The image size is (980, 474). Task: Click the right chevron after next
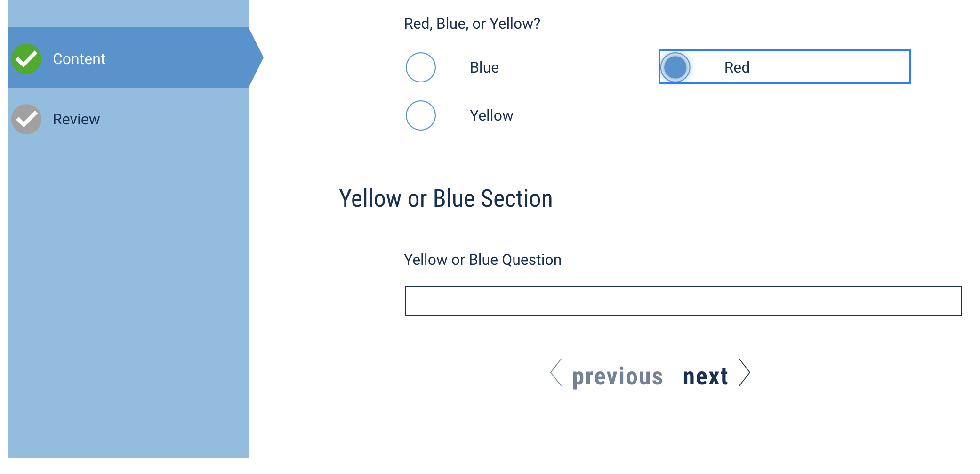pyautogui.click(x=744, y=373)
